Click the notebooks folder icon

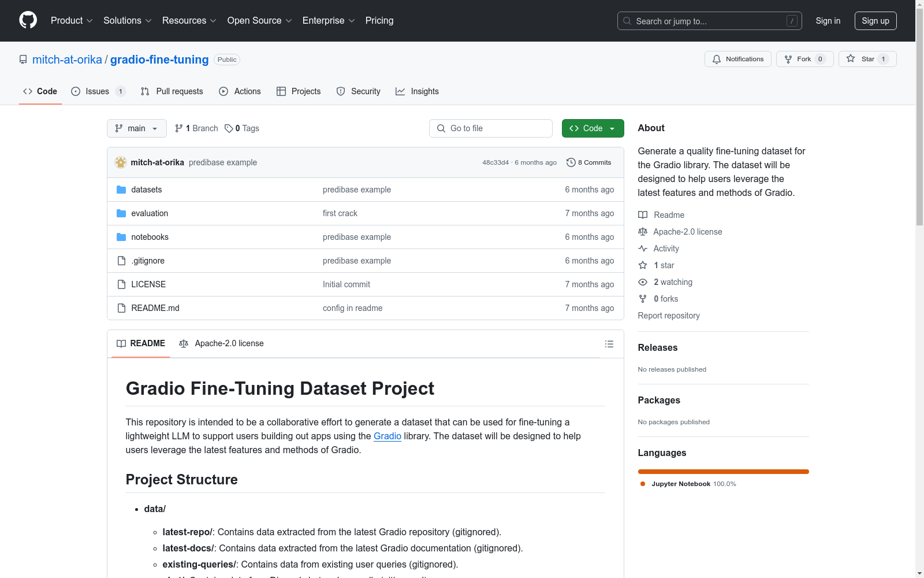pos(121,237)
